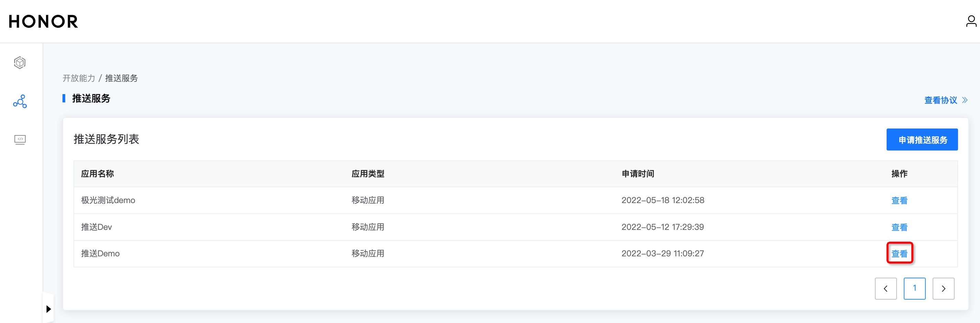View details for 极光测试demo
Screen dimensions: 980x323
899,200
